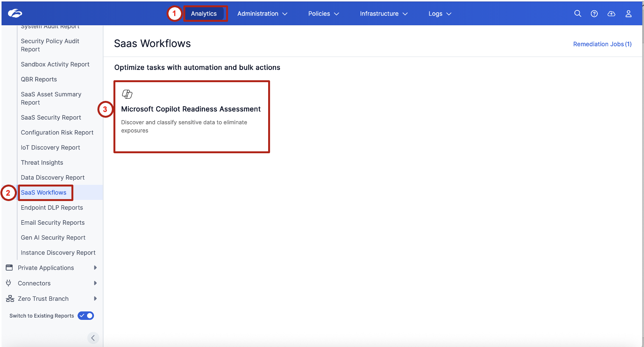Click the Zscaler logo icon
Viewport: 644px width, 347px height.
click(x=15, y=13)
